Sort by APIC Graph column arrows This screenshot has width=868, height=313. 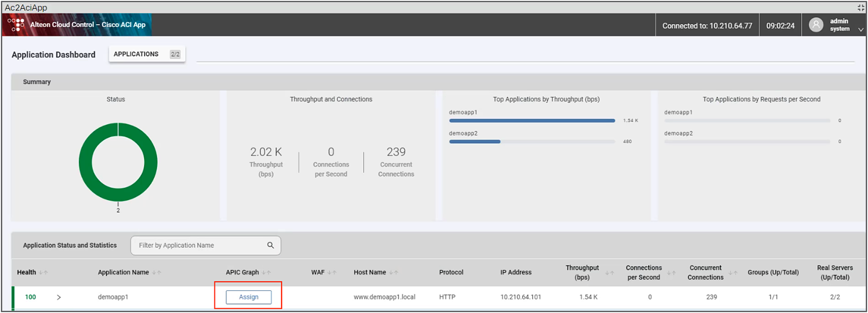[x=266, y=273]
